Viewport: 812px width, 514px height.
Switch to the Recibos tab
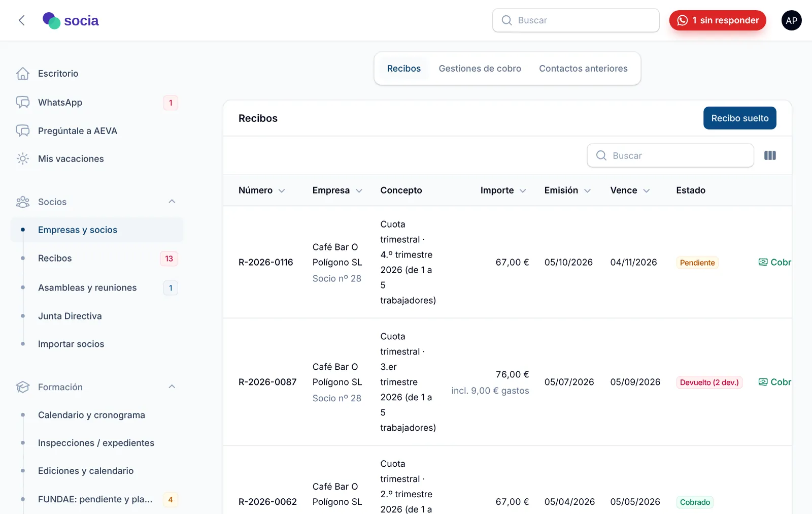click(x=404, y=69)
